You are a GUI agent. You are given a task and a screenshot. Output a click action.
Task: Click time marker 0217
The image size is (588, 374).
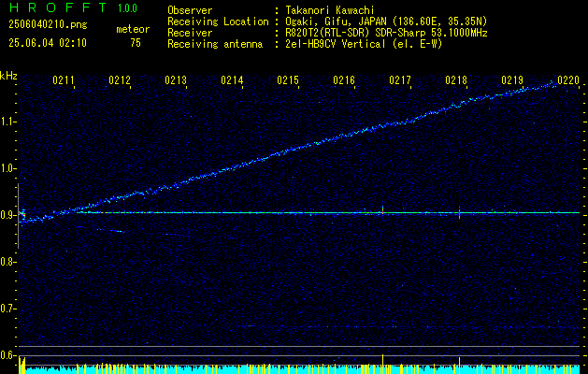point(400,80)
